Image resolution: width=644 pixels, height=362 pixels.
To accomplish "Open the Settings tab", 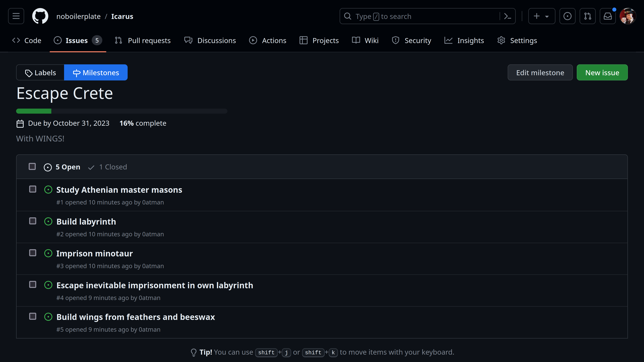I will pyautogui.click(x=517, y=40).
